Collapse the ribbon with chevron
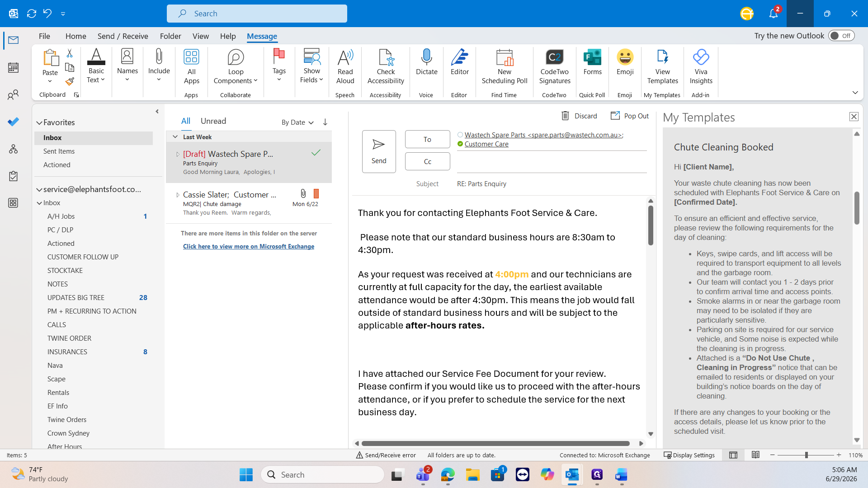The width and height of the screenshot is (868, 488). 855,93
